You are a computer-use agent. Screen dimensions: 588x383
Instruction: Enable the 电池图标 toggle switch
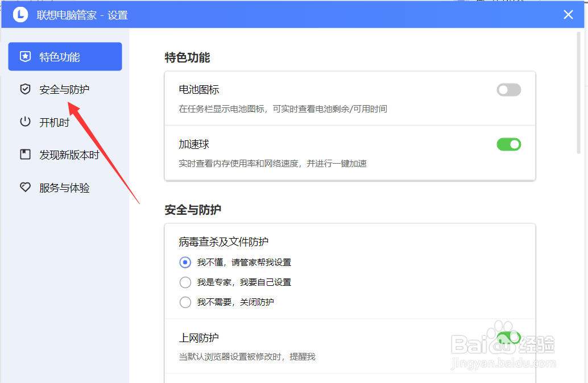coord(508,90)
